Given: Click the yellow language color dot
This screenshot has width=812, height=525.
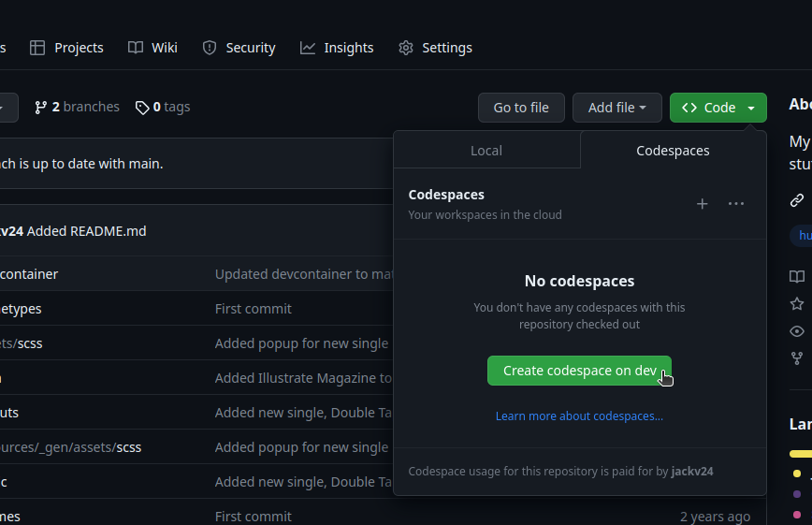Looking at the screenshot, I should (x=797, y=474).
